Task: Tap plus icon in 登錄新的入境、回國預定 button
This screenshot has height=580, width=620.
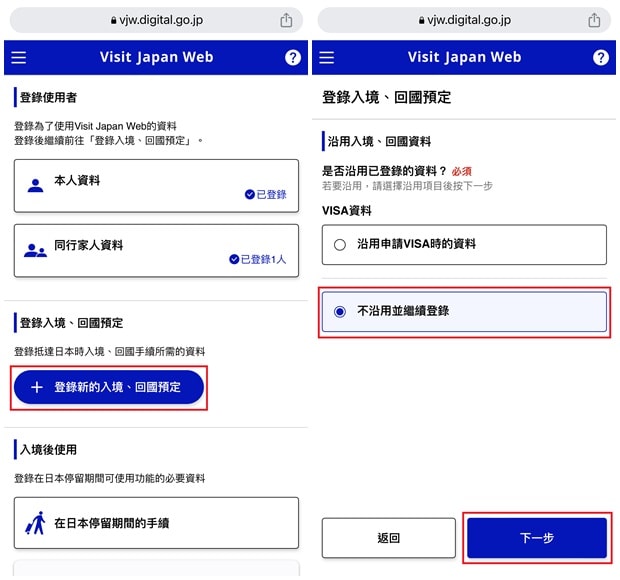Action: [x=37, y=387]
